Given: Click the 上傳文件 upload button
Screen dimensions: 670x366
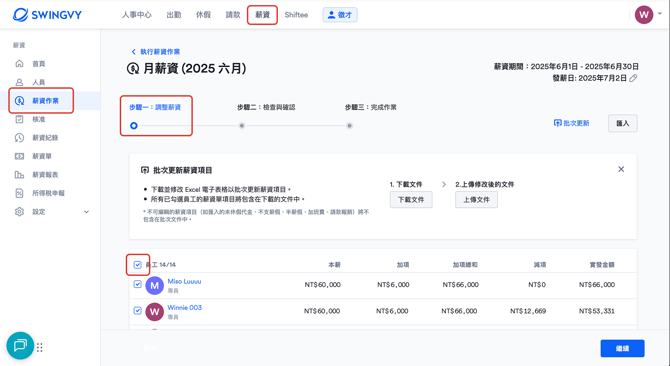Looking at the screenshot, I should 476,199.
